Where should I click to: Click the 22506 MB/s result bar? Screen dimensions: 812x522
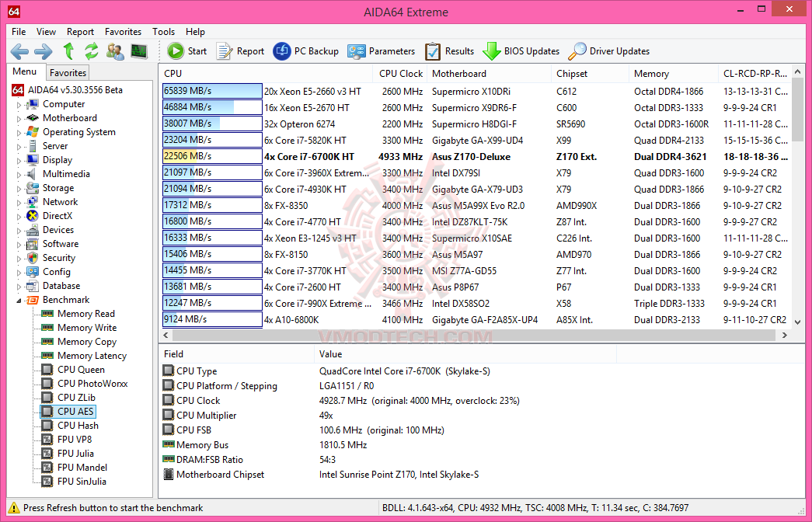(212, 156)
